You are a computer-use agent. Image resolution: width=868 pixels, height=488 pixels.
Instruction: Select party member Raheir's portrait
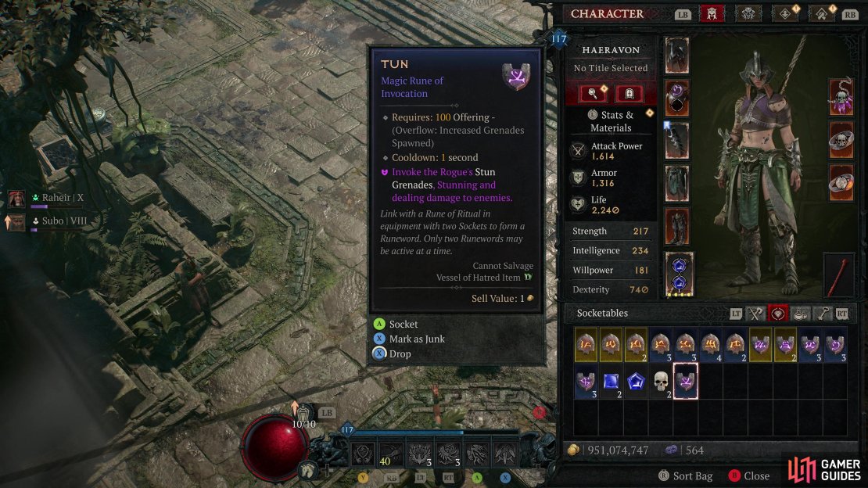(x=16, y=199)
